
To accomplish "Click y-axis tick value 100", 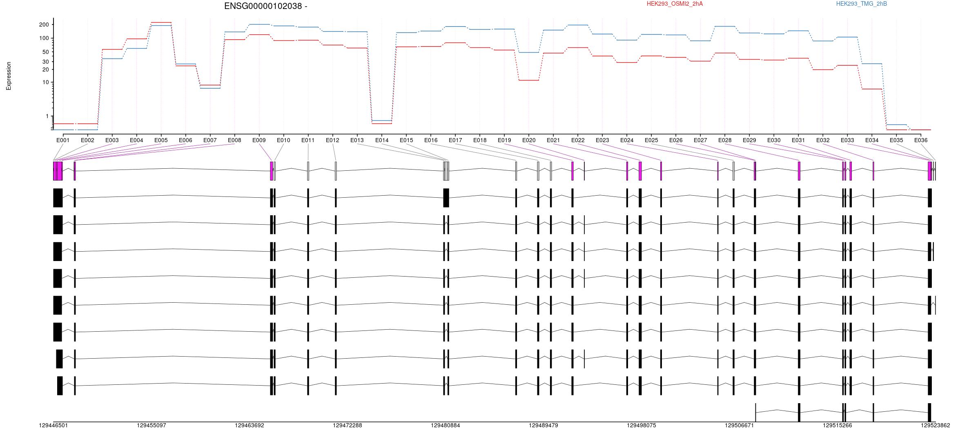I will [44, 38].
